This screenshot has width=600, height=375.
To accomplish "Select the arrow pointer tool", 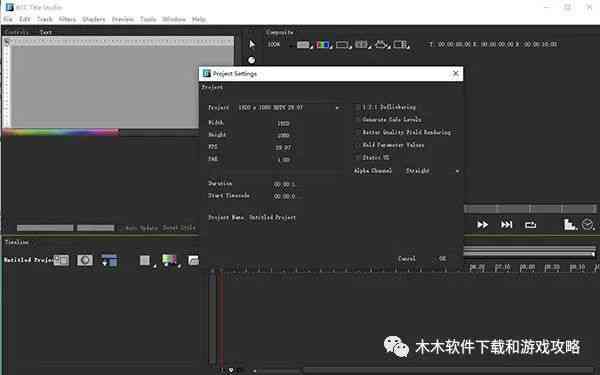I will pyautogui.click(x=252, y=44).
